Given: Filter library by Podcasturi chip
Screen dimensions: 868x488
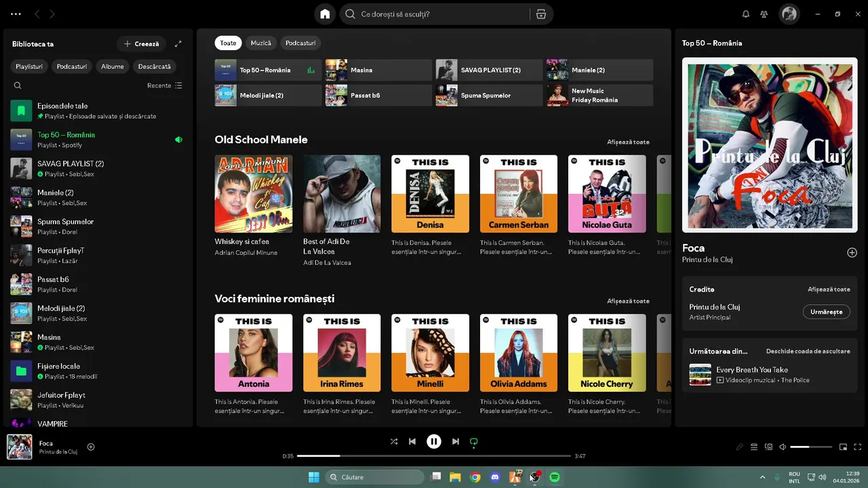Looking at the screenshot, I should coord(72,66).
